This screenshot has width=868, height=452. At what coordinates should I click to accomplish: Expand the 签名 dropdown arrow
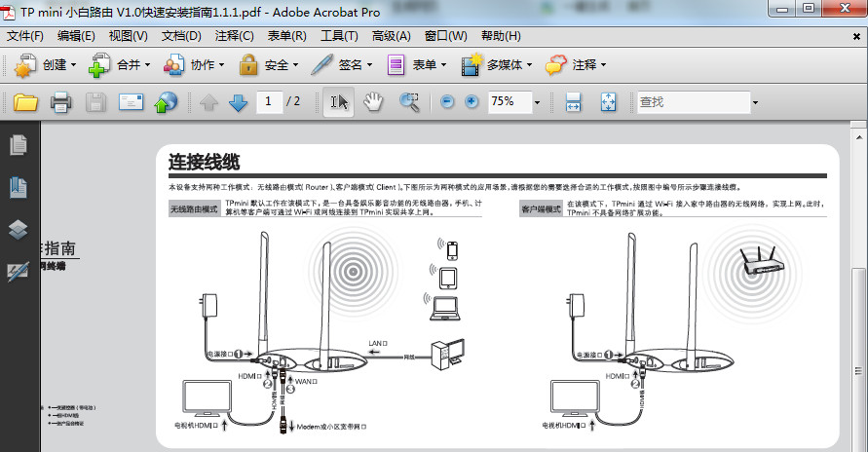[370, 65]
